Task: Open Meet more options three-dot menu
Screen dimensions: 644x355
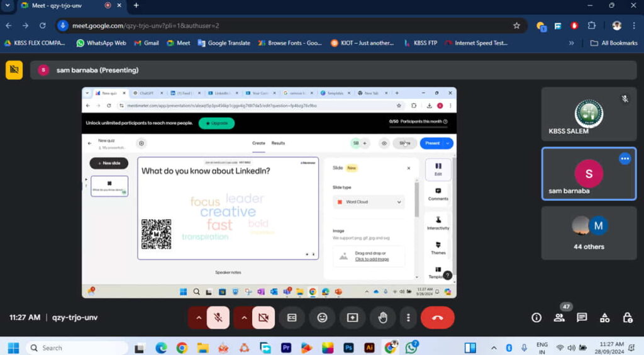Action: [408, 318]
